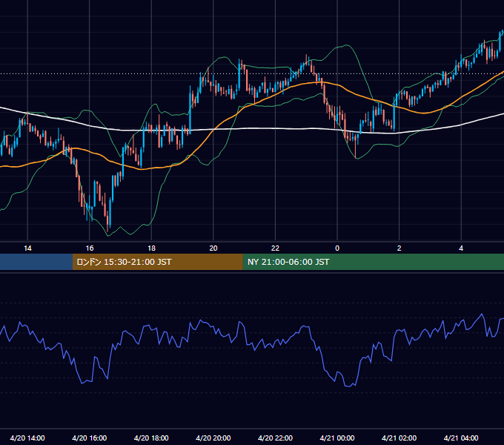Click the 4 hour label on price chart axis
The height and width of the screenshot is (445, 504).
click(x=461, y=248)
